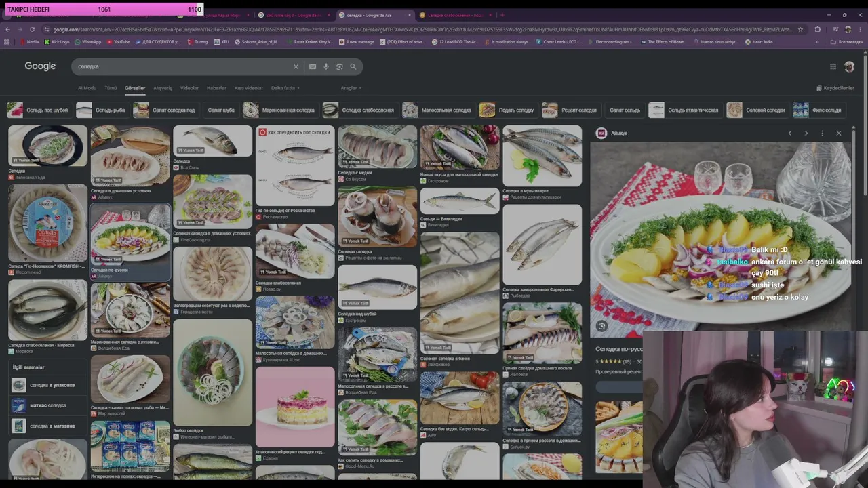Screen dimensions: 868x488
Task: Go back in browser history
Action: [x=7, y=29]
